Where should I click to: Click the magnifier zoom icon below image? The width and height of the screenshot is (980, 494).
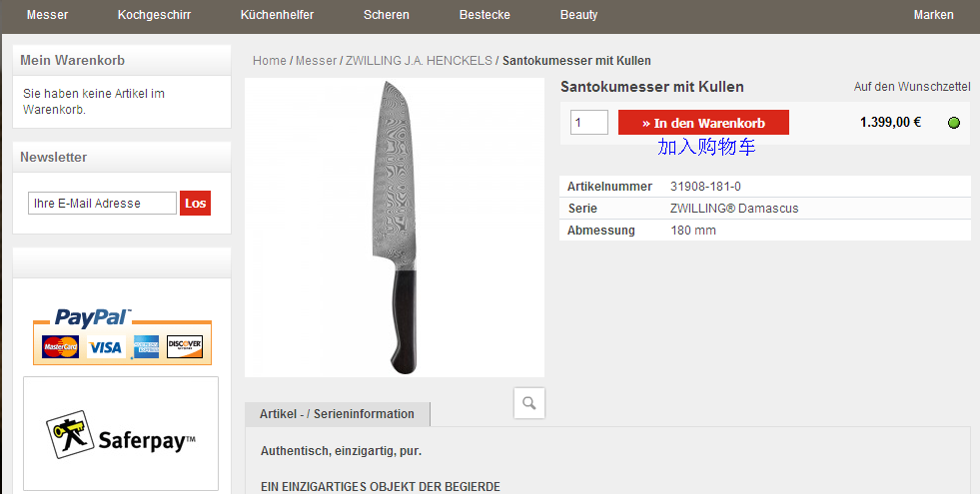click(x=529, y=403)
